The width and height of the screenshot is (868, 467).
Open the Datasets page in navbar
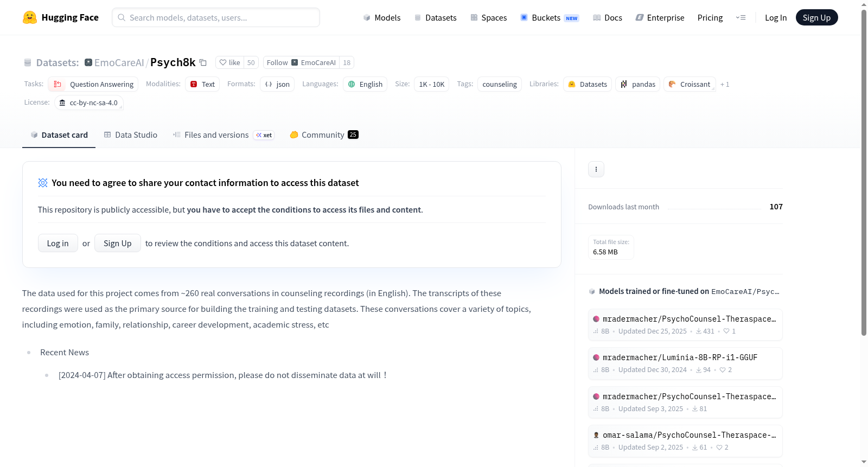coord(435,17)
